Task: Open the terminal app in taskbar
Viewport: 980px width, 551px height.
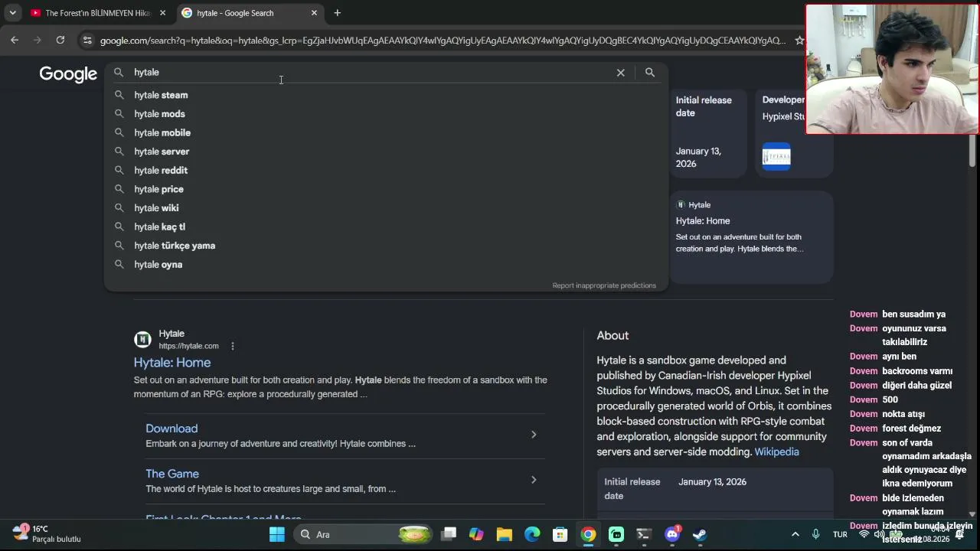Action: 644,534
